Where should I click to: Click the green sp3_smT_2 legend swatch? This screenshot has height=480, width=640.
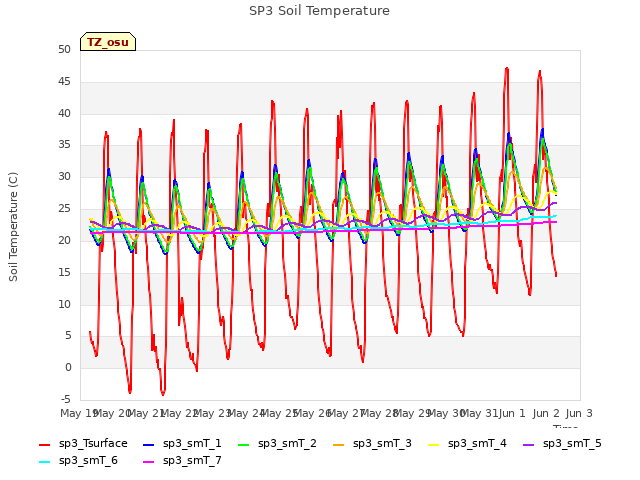pyautogui.click(x=244, y=444)
